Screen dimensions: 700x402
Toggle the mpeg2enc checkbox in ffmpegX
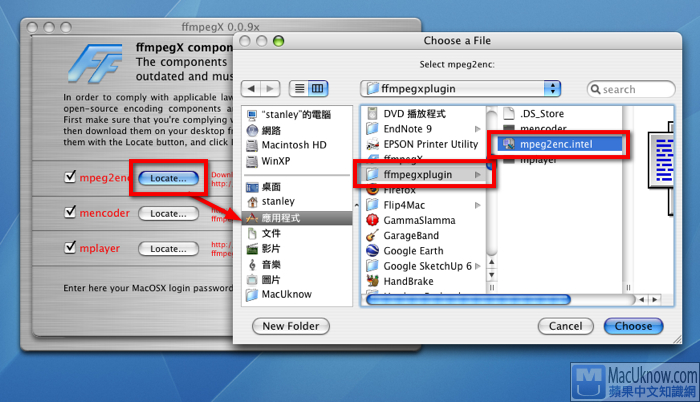tap(70, 176)
